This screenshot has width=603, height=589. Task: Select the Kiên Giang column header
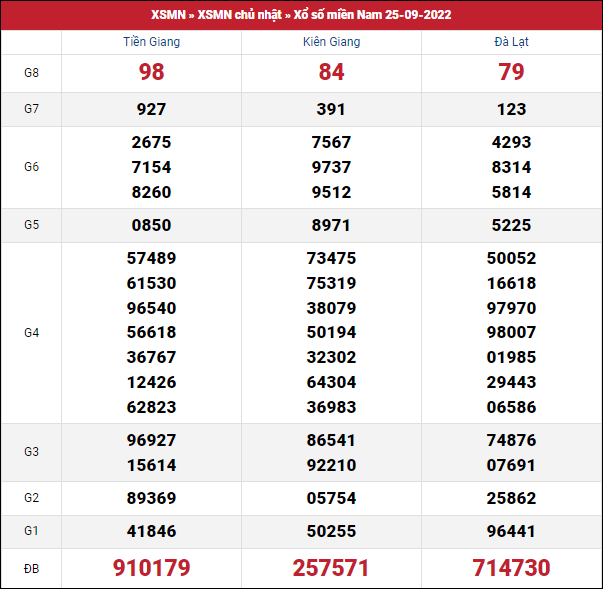coord(331,42)
